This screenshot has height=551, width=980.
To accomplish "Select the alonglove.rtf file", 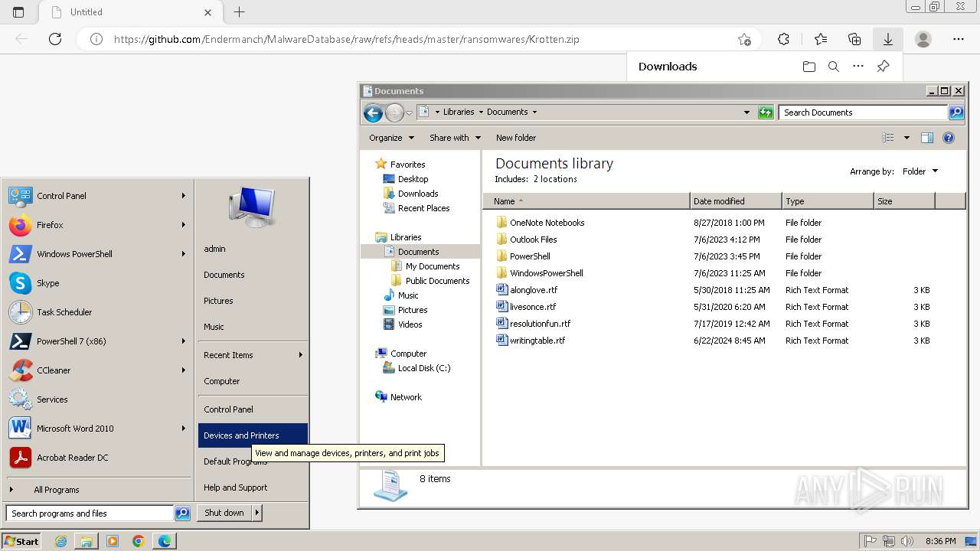I will point(534,290).
